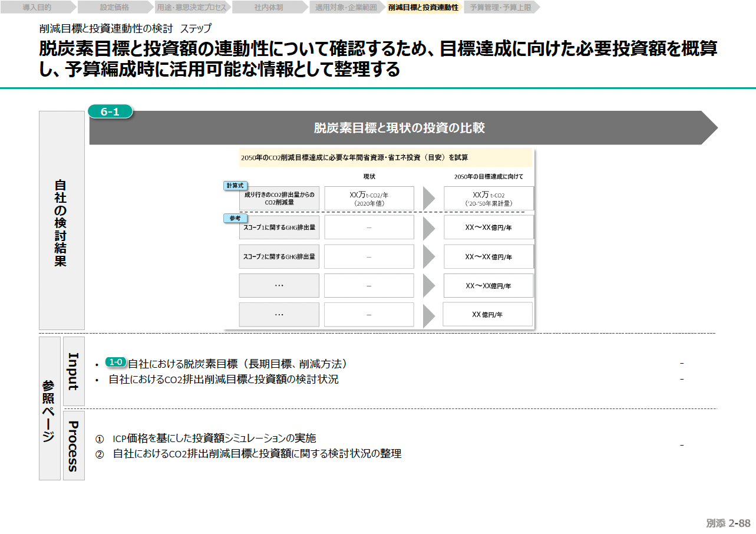Select the highlighted 削減目標と投資連動性 step

coord(423,8)
